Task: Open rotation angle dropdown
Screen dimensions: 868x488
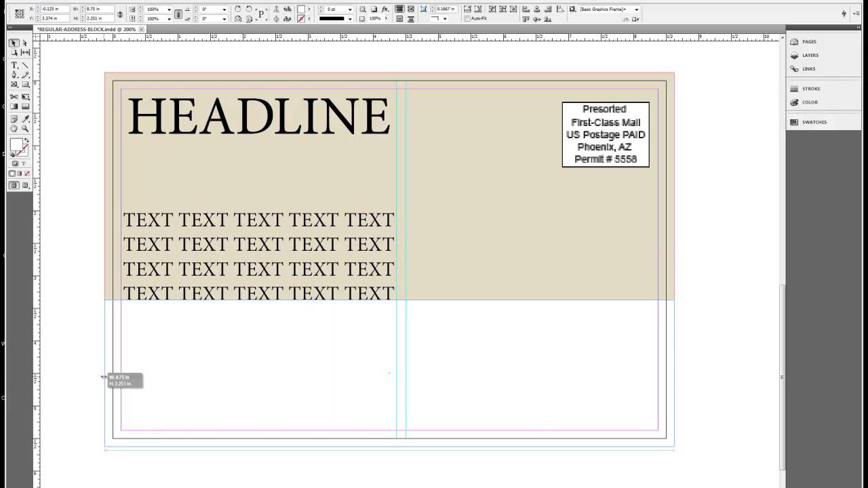Action: [224, 9]
